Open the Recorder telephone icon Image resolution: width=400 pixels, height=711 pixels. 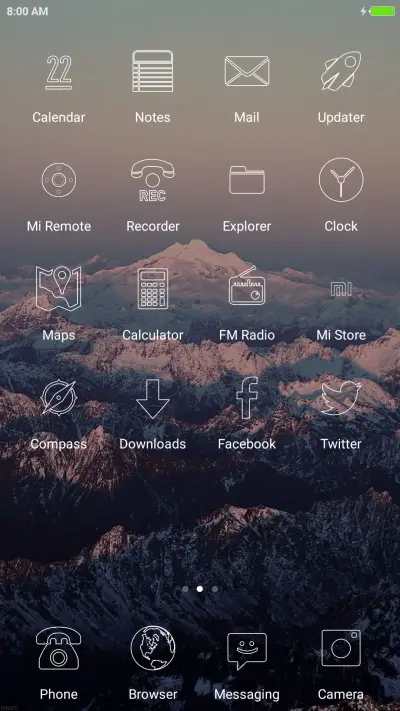(152, 180)
